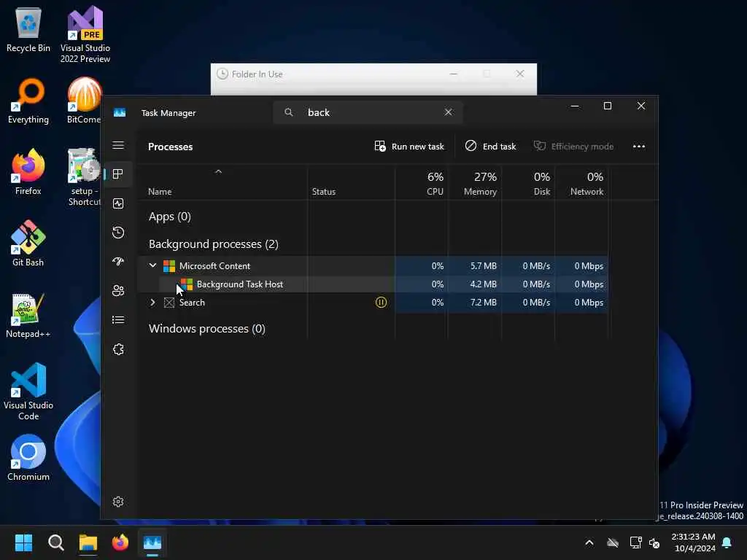Screen dimensions: 747x560
Task: Select the Microsoft Content row
Action: click(x=373, y=266)
